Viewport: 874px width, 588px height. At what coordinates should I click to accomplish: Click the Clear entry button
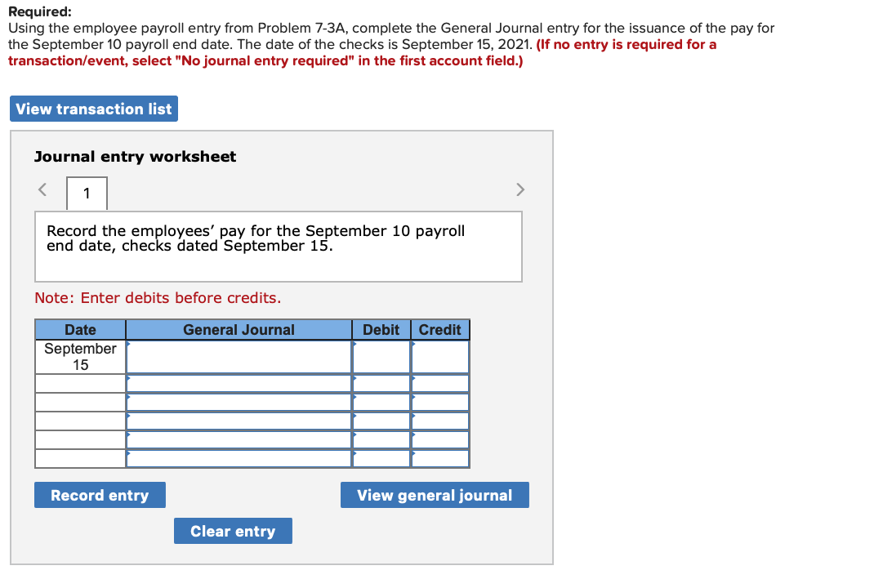click(233, 531)
